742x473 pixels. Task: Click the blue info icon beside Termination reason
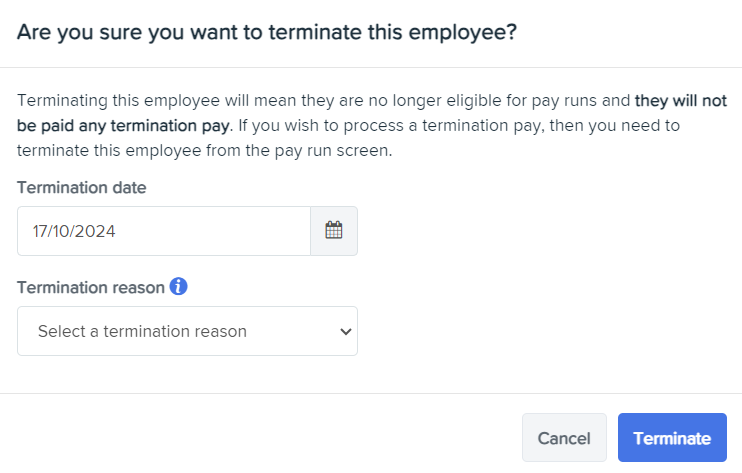tap(178, 286)
